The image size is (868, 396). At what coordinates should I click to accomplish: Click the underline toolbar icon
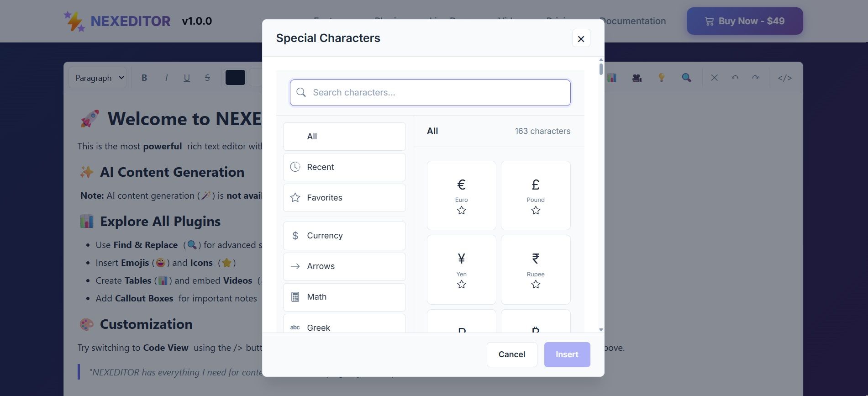point(187,78)
